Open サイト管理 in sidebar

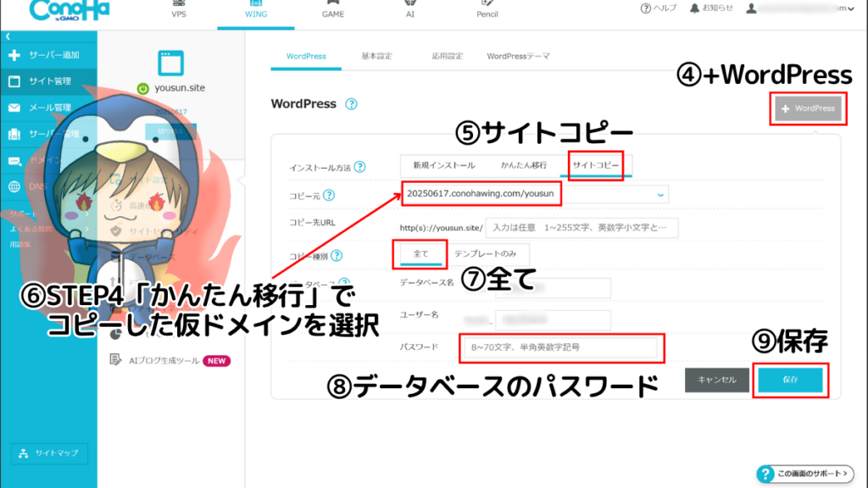[48, 81]
